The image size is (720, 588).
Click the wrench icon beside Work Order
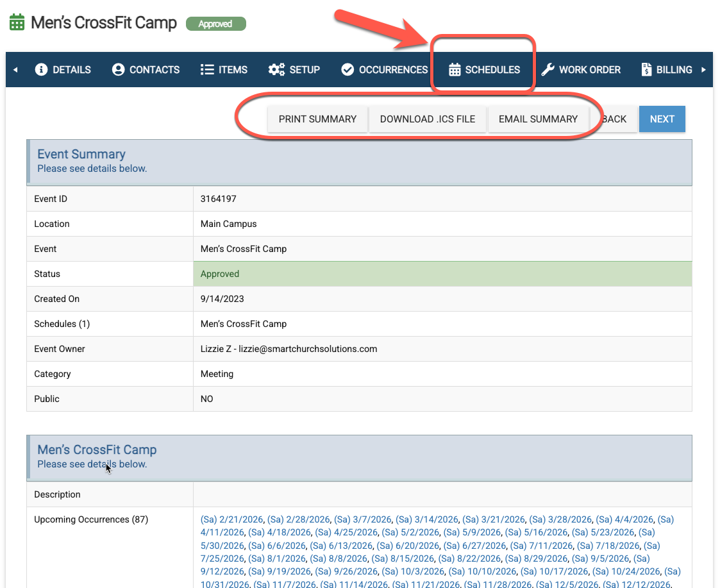pyautogui.click(x=548, y=70)
